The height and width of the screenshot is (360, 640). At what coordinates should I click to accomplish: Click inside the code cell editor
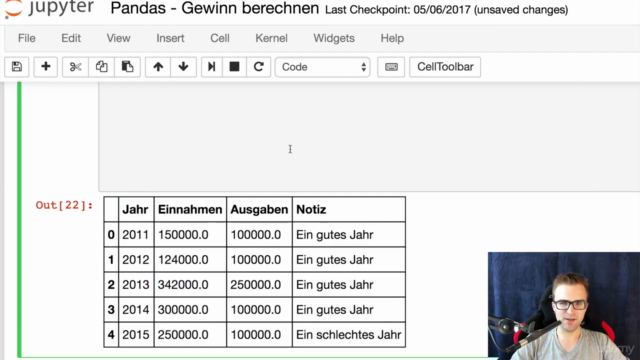(x=369, y=136)
